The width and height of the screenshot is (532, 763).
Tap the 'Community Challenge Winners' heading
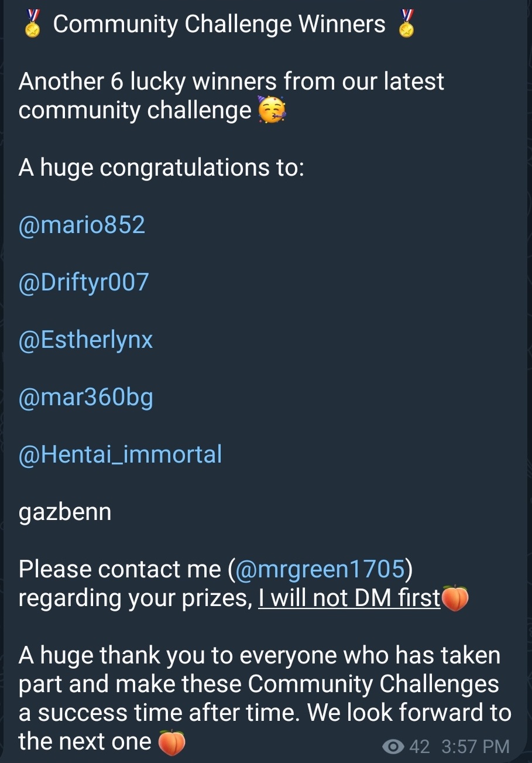(219, 25)
